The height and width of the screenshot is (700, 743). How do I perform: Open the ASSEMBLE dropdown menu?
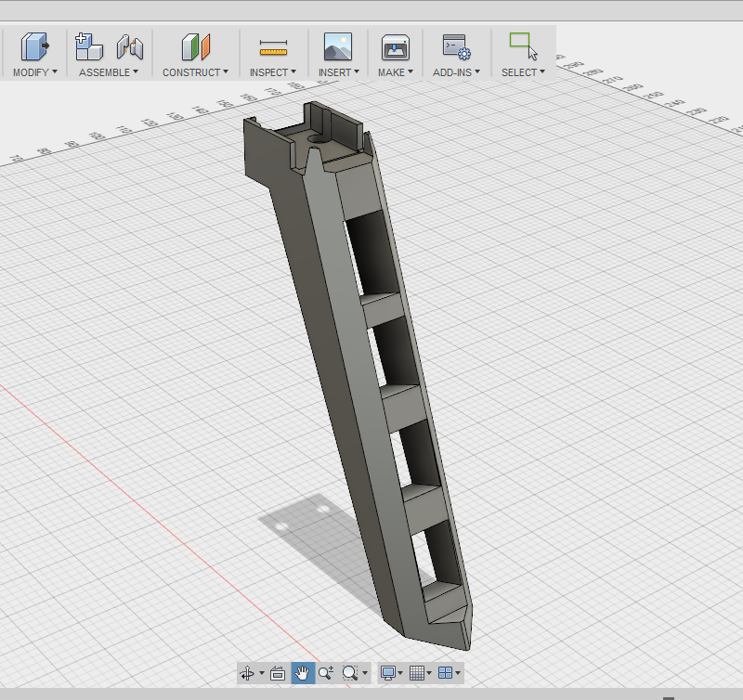(109, 72)
